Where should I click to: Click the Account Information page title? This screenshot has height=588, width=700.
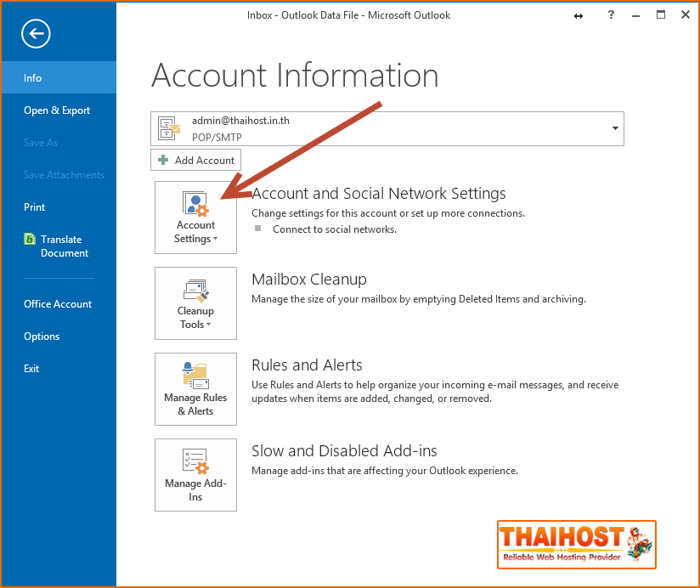pos(295,75)
